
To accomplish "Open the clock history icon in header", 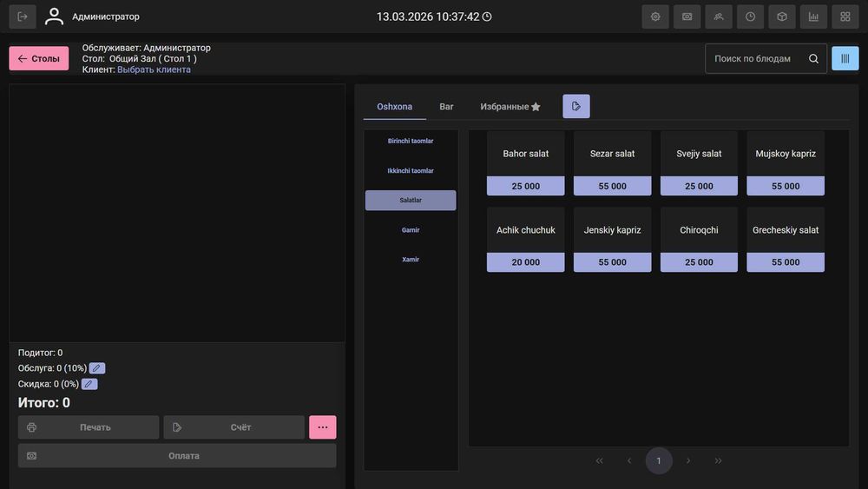I will 750,17.
